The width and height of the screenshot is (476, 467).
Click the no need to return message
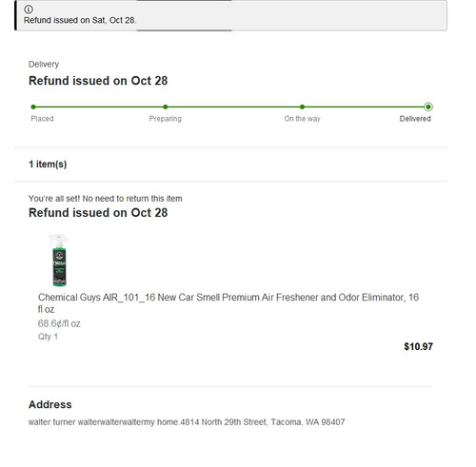pos(106,199)
